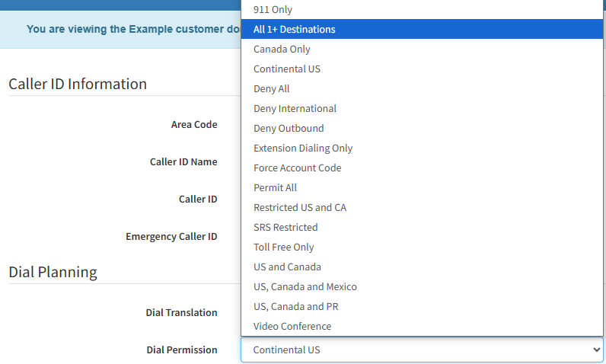This screenshot has height=364, width=606.
Task: Click the Dial Planning heading
Action: coord(53,272)
